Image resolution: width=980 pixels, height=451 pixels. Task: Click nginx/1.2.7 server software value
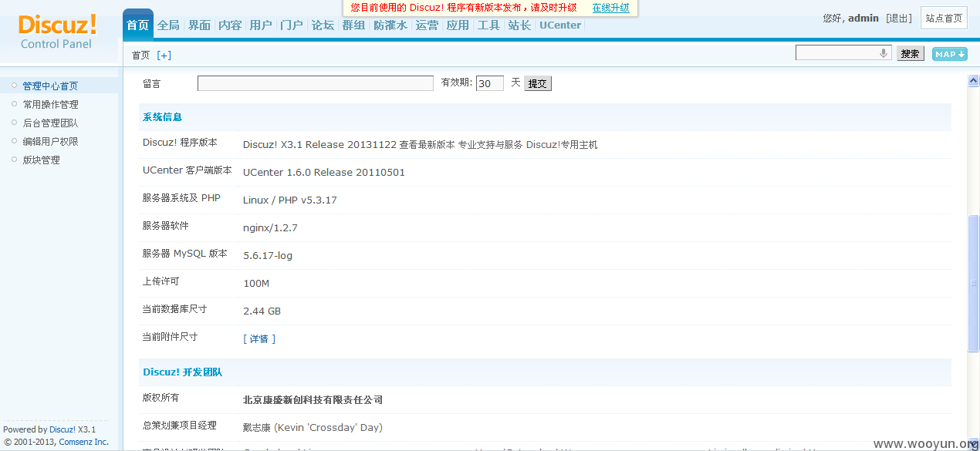pyautogui.click(x=270, y=228)
